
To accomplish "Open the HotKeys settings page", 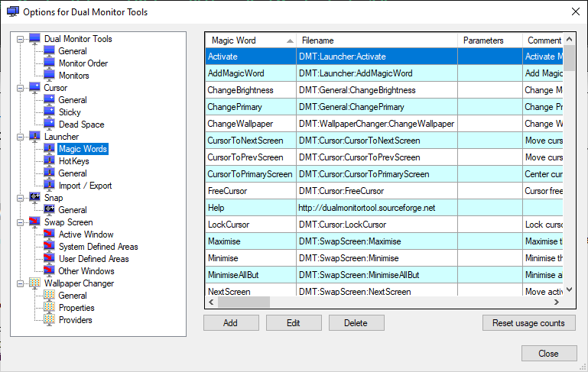I will (x=74, y=161).
